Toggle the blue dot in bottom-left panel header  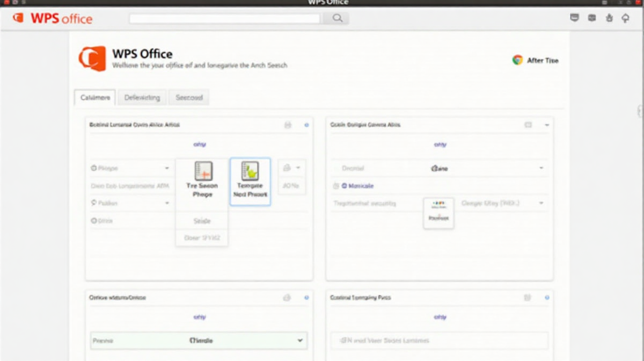(x=306, y=298)
